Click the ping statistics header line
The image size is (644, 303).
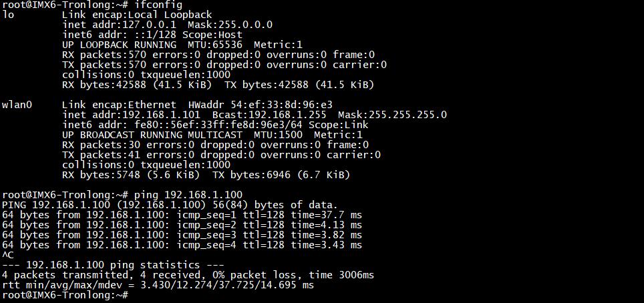coord(113,265)
